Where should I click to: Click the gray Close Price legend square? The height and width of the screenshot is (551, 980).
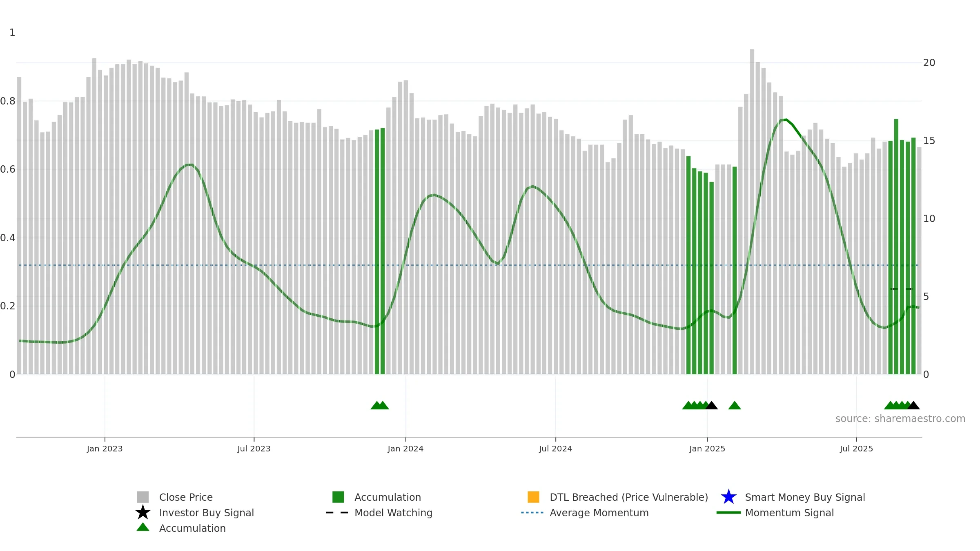pyautogui.click(x=143, y=497)
